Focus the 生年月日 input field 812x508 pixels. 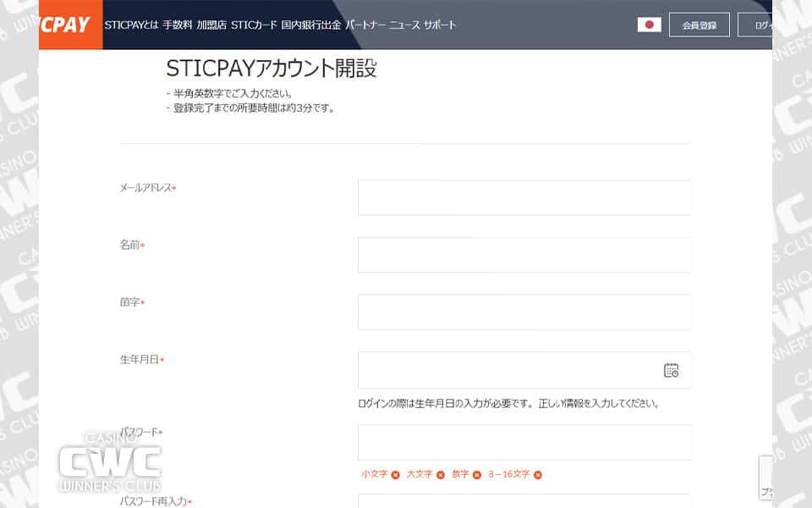[x=524, y=370]
